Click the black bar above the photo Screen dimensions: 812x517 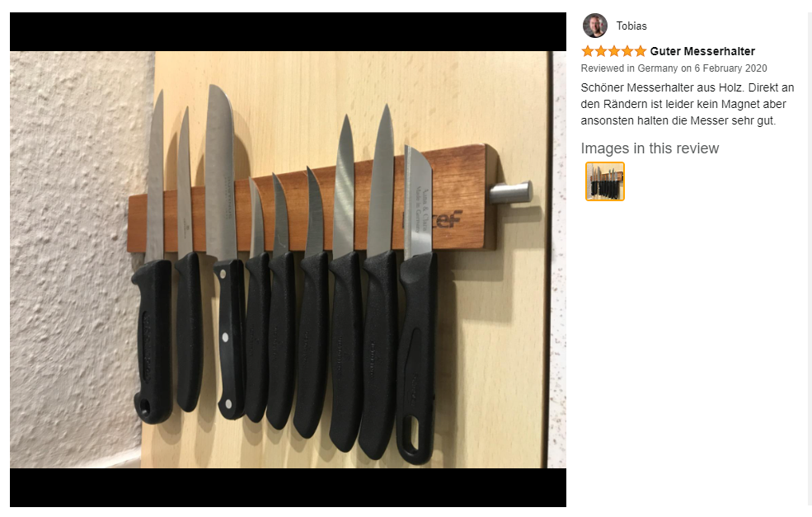coord(288,31)
